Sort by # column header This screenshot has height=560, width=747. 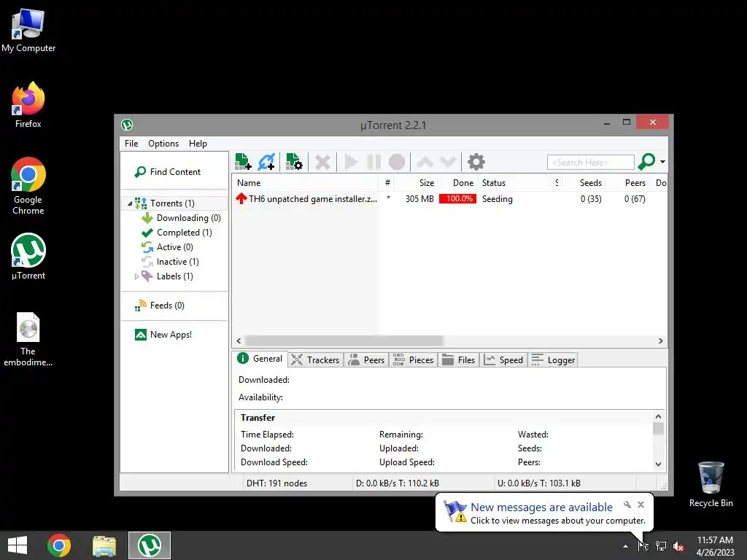[387, 183]
